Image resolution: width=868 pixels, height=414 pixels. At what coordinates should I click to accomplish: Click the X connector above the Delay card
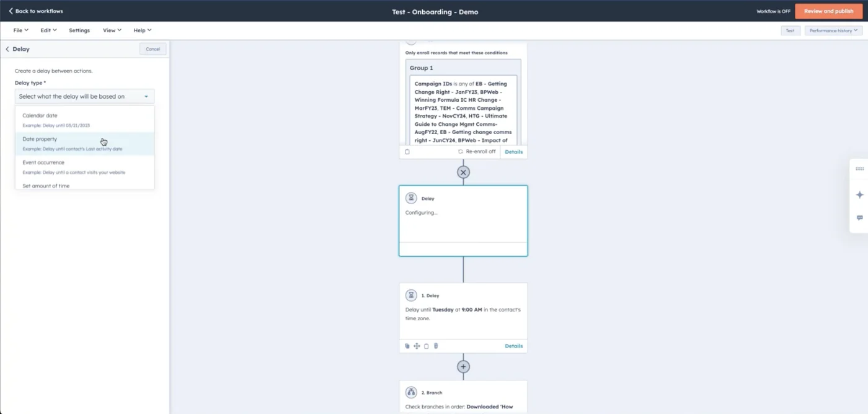463,173
